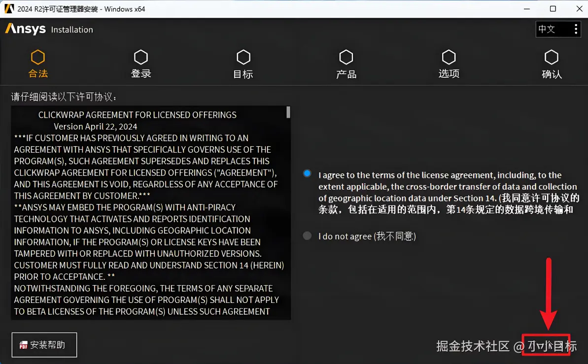This screenshot has width=588, height=364.
Task: Open the three-dot options menu
Action: coord(576,29)
